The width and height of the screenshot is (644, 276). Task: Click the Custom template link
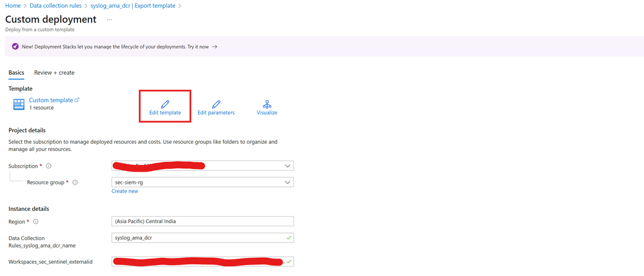(x=51, y=100)
